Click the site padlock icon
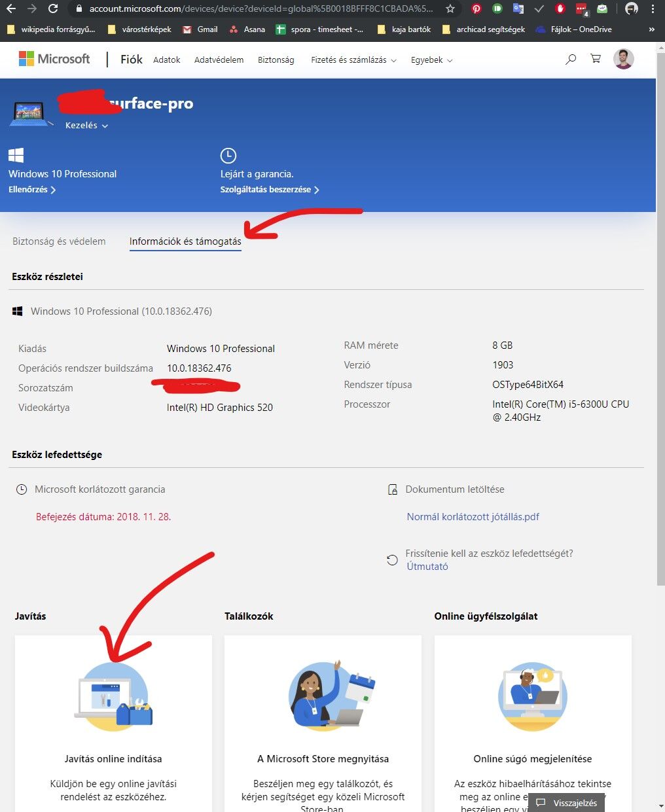Screen dimensions: 665x812 click(79, 9)
